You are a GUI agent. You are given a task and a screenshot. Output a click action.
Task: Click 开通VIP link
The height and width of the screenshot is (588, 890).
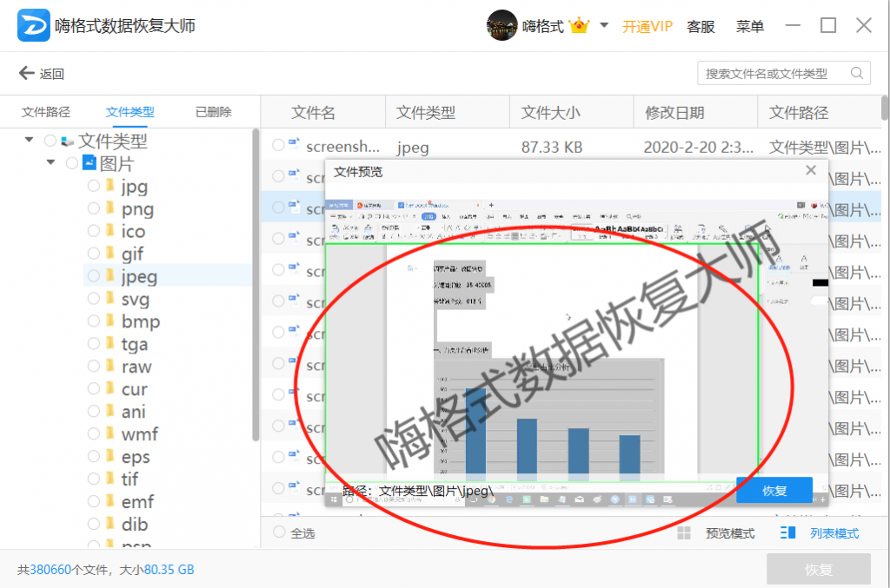coord(647,26)
